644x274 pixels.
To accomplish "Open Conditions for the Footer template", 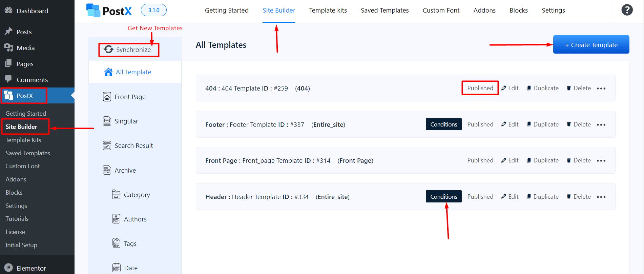I will point(443,124).
